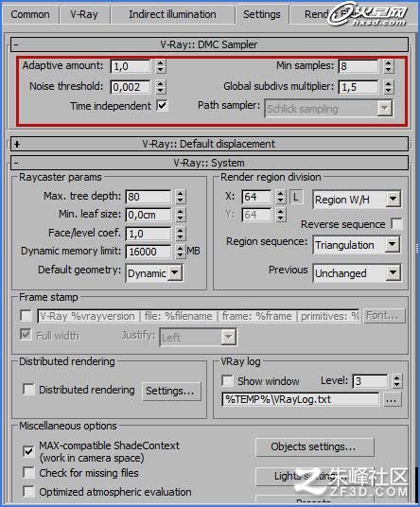Click the Min samples input field

(x=359, y=66)
